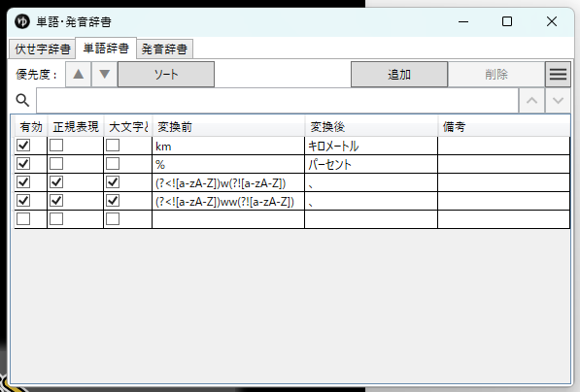The height and width of the screenshot is (392, 580).
Task: Enable 正規表現 for the % entry
Action: tap(56, 164)
